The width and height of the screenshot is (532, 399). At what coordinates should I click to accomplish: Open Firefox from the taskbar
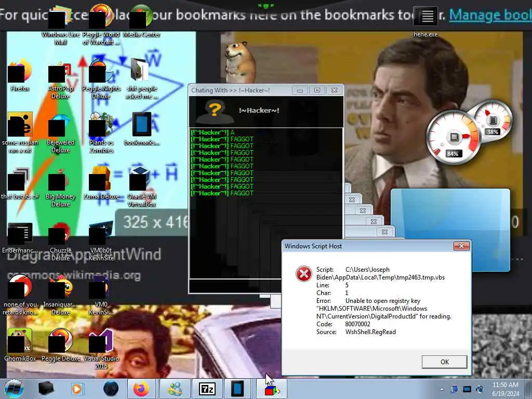pyautogui.click(x=141, y=389)
